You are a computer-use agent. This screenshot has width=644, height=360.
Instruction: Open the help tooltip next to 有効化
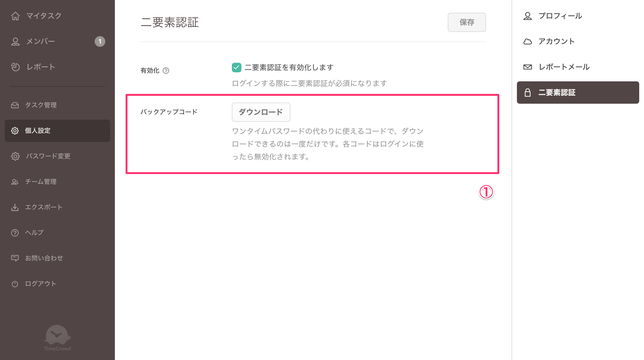(x=166, y=71)
